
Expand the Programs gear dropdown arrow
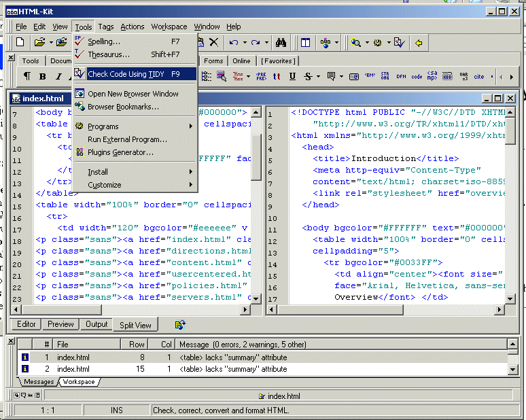tap(389, 43)
